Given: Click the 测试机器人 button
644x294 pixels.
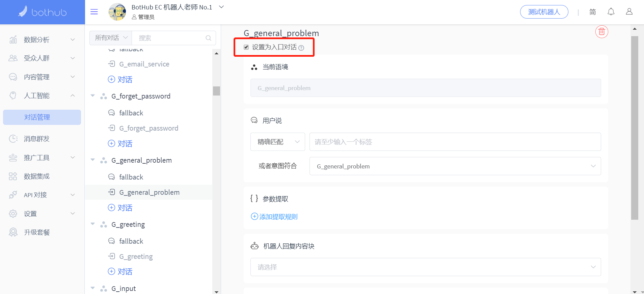Looking at the screenshot, I should (544, 12).
